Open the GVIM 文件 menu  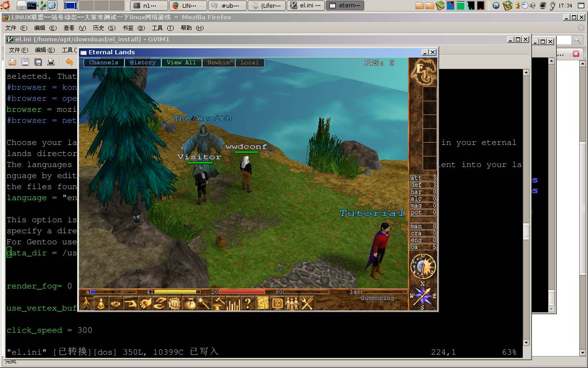click(x=18, y=50)
